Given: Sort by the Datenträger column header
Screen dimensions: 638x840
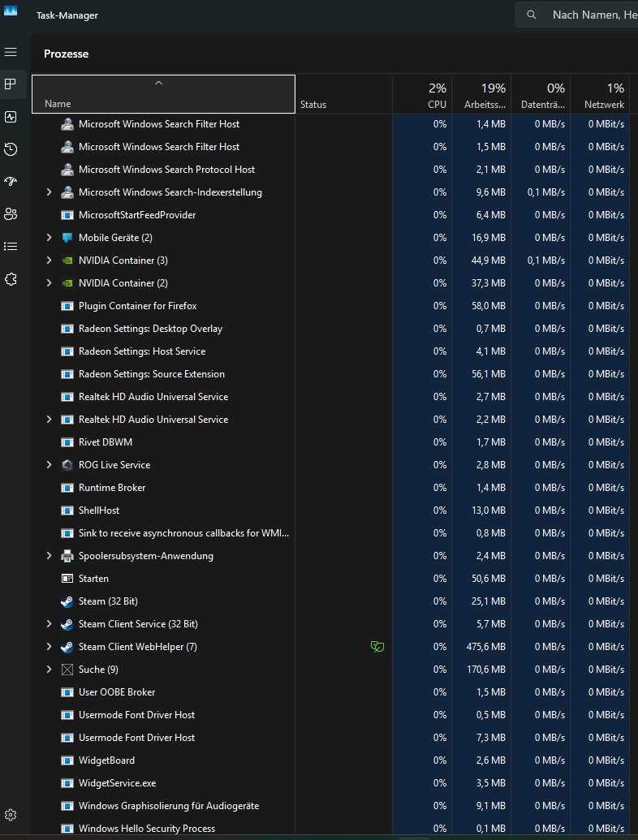Looking at the screenshot, I should (541, 94).
